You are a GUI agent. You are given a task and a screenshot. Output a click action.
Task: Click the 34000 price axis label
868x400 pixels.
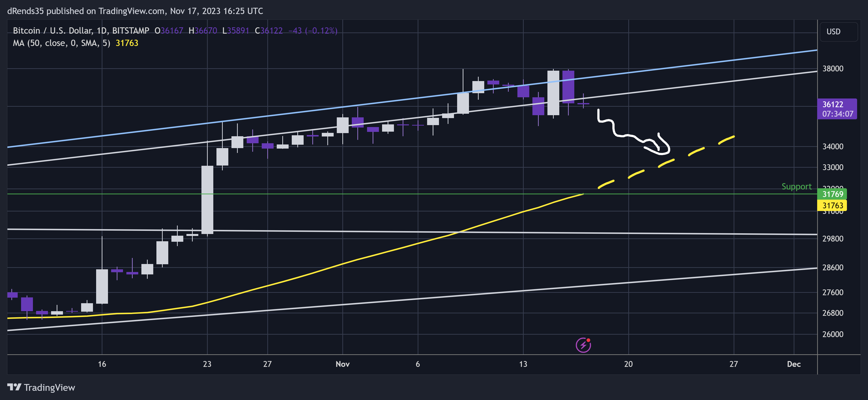pyautogui.click(x=833, y=146)
